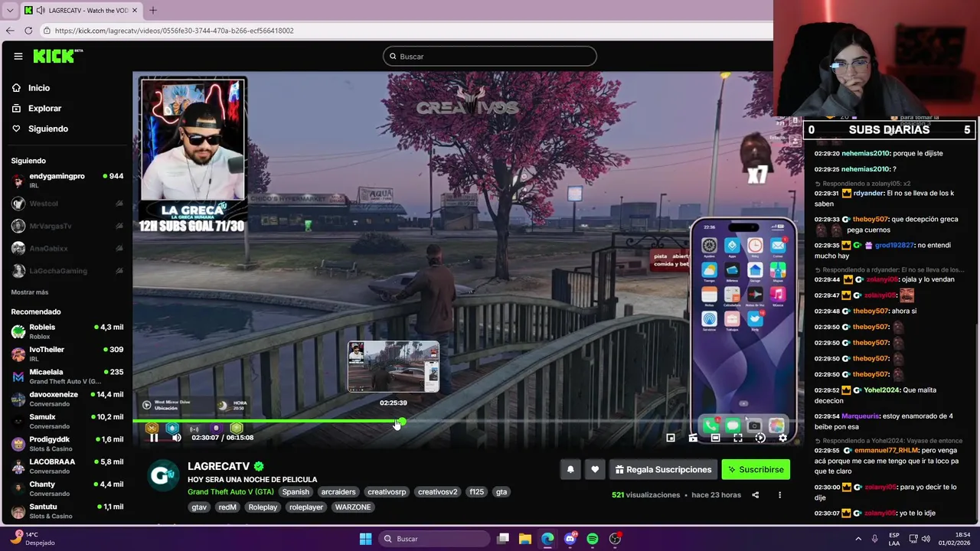Open recommended channel Micaelala
Viewport: 980px width, 551px height.
[x=67, y=376]
